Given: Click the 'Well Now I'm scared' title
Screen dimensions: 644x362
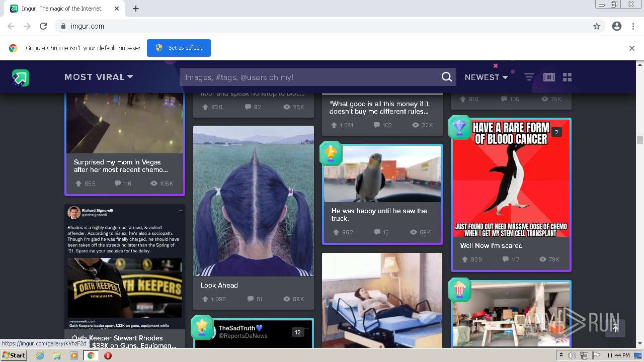Looking at the screenshot, I should [x=491, y=245].
